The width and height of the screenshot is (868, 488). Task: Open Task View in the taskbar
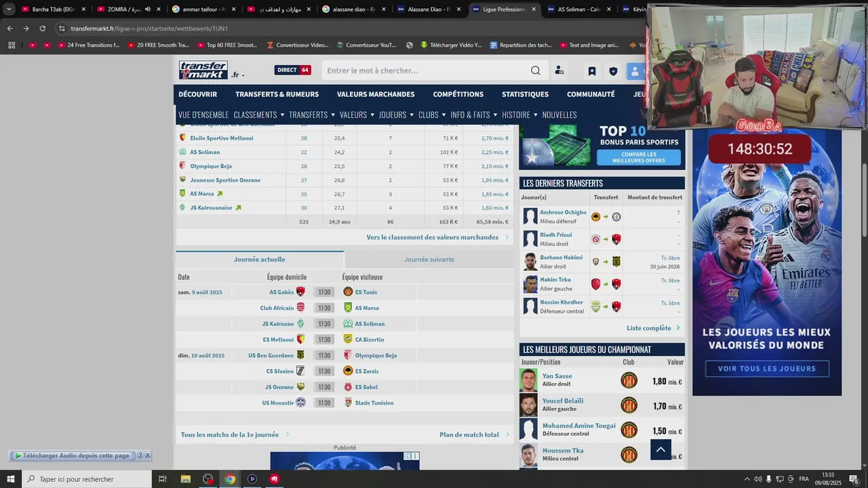163,479
